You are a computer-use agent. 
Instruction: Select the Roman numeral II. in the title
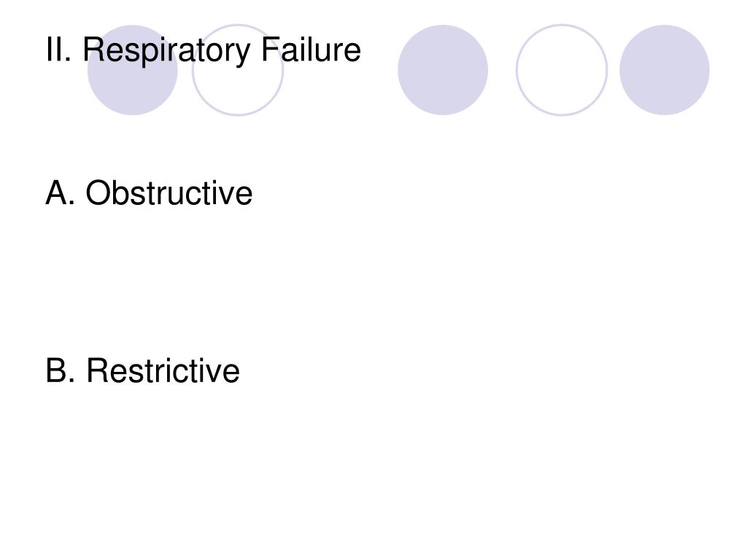58,50
